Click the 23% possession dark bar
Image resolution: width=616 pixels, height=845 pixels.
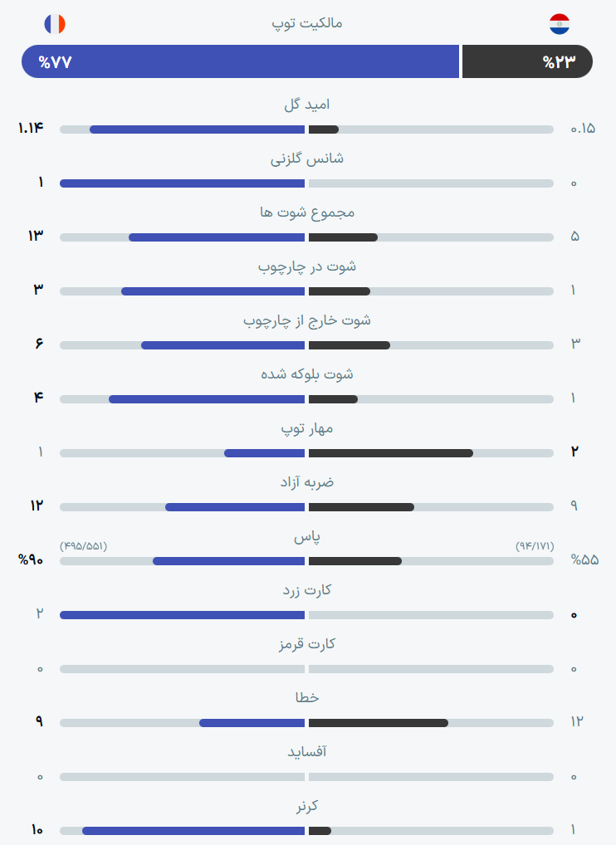click(x=528, y=61)
